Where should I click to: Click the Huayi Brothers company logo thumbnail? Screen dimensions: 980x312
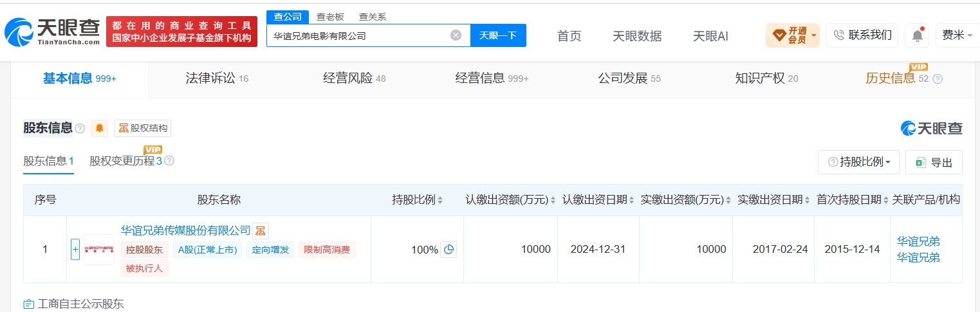(99, 249)
